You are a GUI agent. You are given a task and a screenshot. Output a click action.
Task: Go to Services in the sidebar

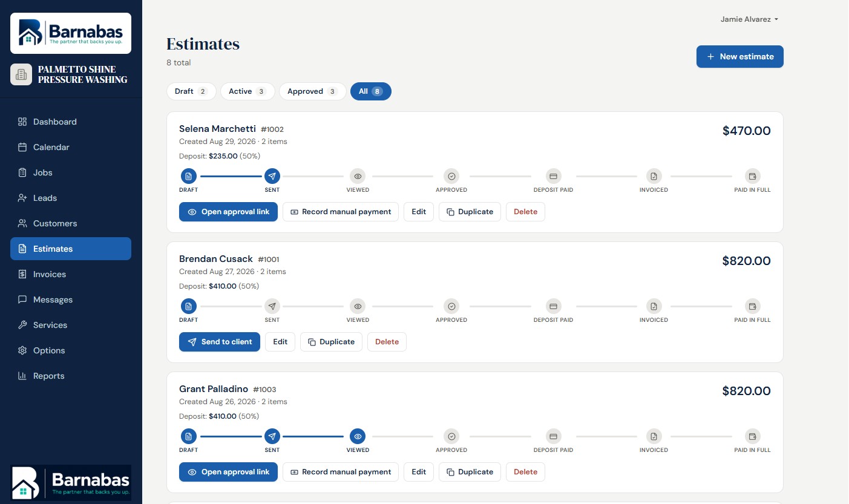pyautogui.click(x=71, y=325)
